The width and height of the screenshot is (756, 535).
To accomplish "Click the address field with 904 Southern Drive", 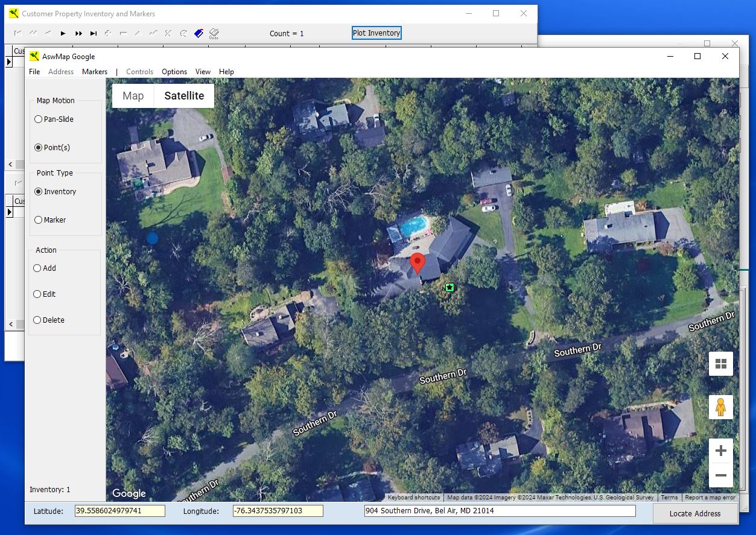I will pyautogui.click(x=500, y=511).
